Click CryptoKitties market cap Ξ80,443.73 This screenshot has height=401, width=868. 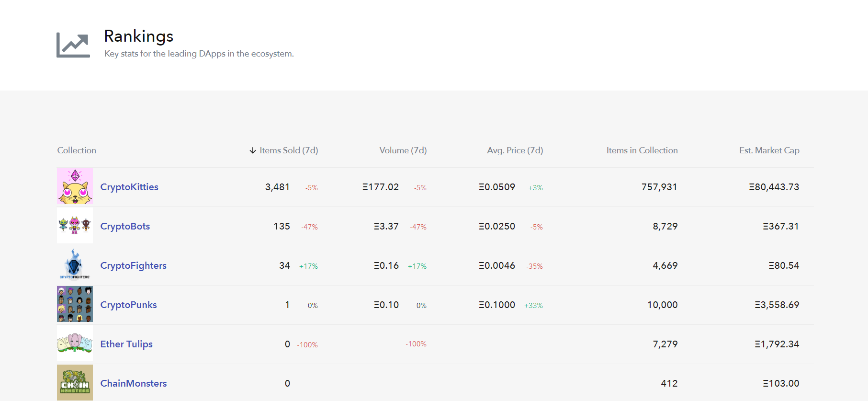pos(774,187)
